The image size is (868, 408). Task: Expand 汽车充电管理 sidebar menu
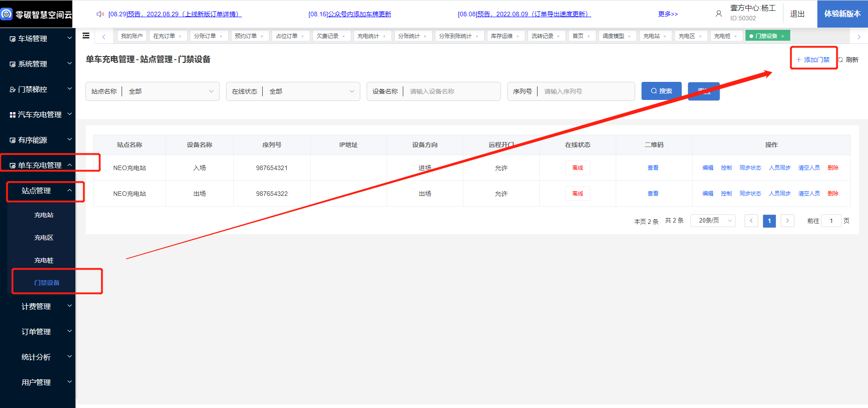tap(38, 114)
